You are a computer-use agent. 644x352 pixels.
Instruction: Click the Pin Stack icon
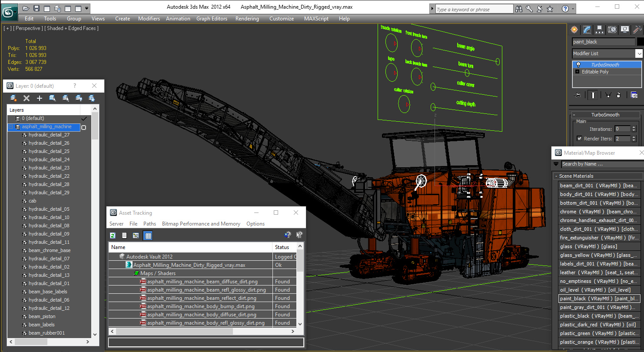pos(577,95)
